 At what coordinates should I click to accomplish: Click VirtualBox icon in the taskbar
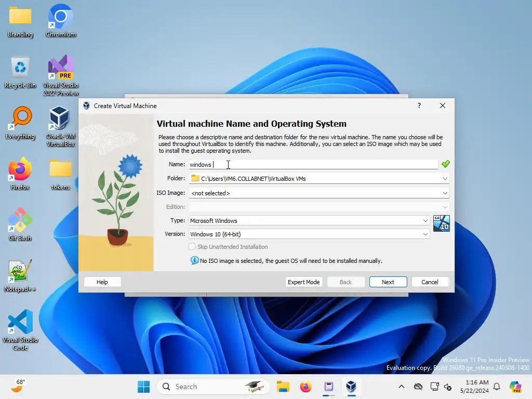(x=351, y=387)
